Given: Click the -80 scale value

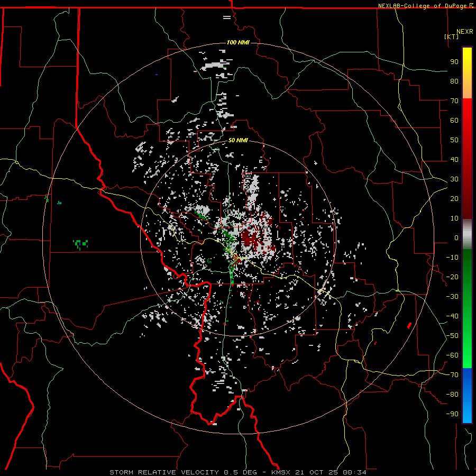Looking at the screenshot, I should (452, 395).
